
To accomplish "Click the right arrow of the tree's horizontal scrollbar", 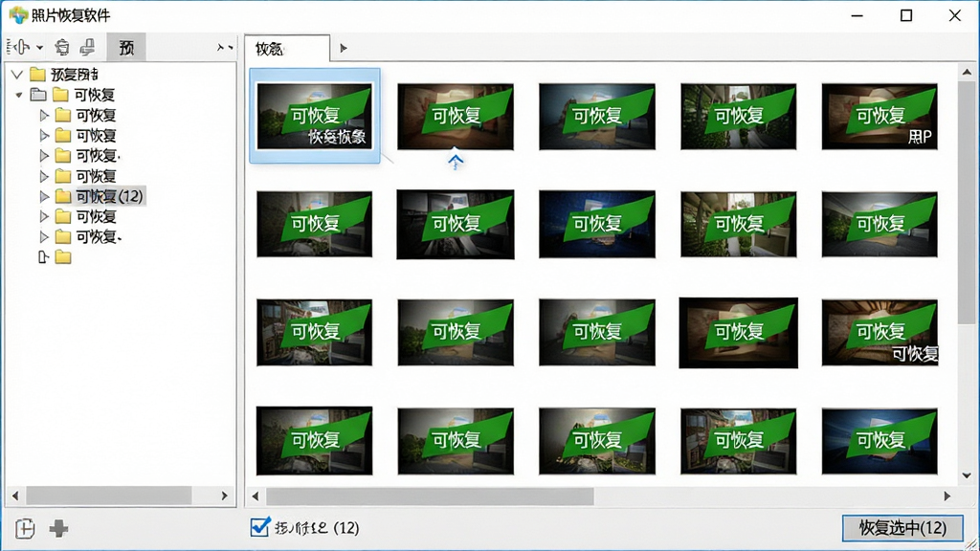I will 224,496.
